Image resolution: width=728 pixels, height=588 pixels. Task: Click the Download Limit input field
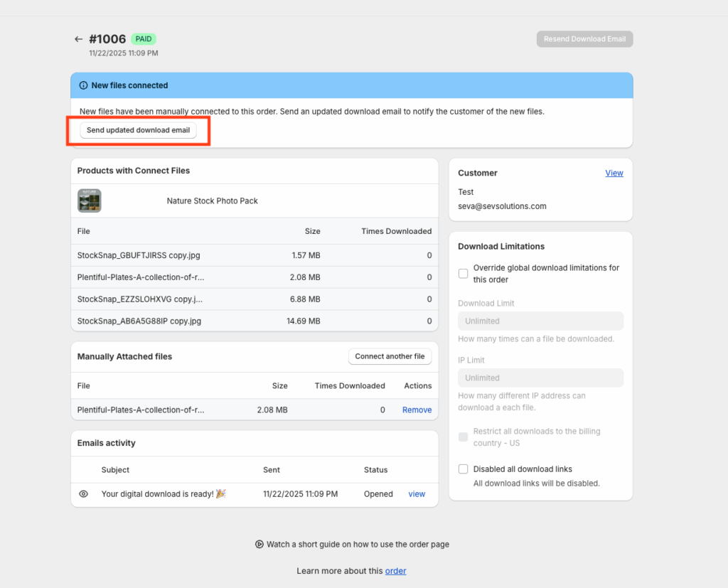[540, 321]
